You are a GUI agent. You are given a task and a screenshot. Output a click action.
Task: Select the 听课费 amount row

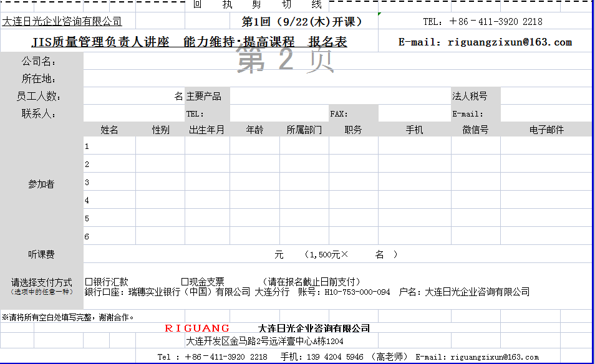pos(337,254)
